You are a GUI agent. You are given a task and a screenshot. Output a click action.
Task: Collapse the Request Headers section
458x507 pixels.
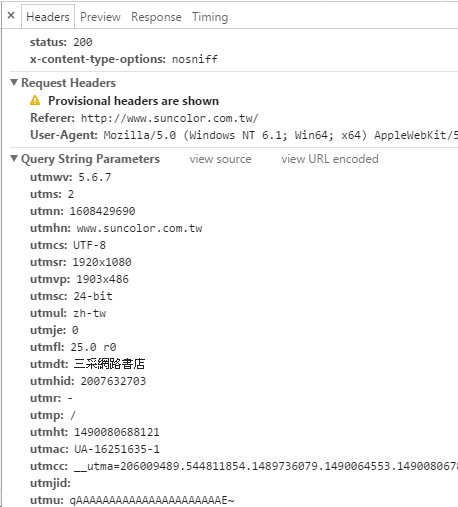14,82
